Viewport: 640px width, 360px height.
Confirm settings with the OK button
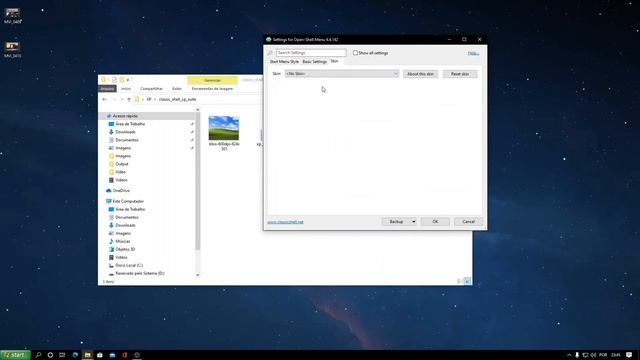tap(435, 222)
